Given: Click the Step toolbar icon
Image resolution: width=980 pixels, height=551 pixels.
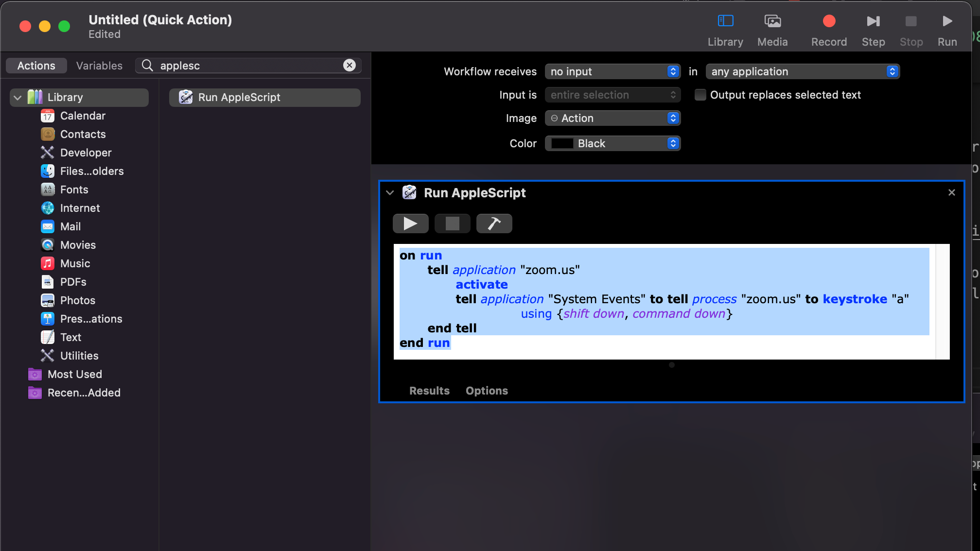Looking at the screenshot, I should pos(873,21).
